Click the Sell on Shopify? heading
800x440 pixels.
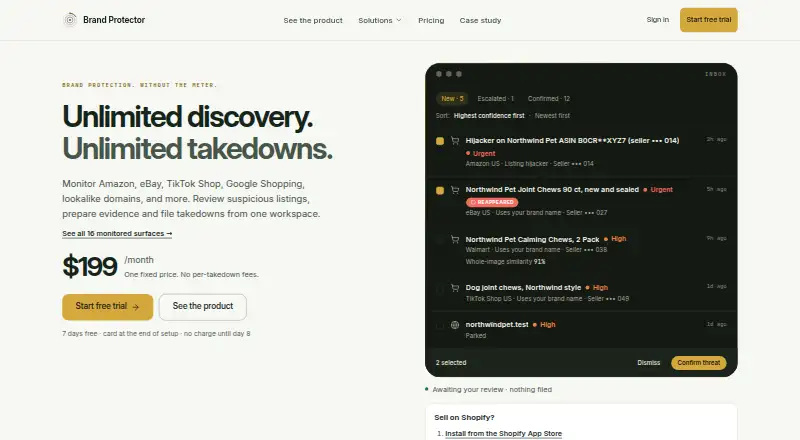[464, 418]
